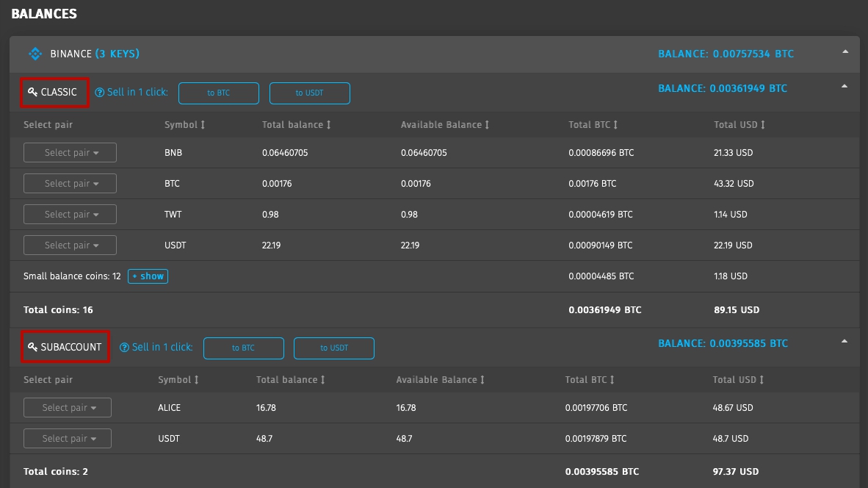Click the Total USD sort arrows in the Subaccount table

pyautogui.click(x=762, y=379)
